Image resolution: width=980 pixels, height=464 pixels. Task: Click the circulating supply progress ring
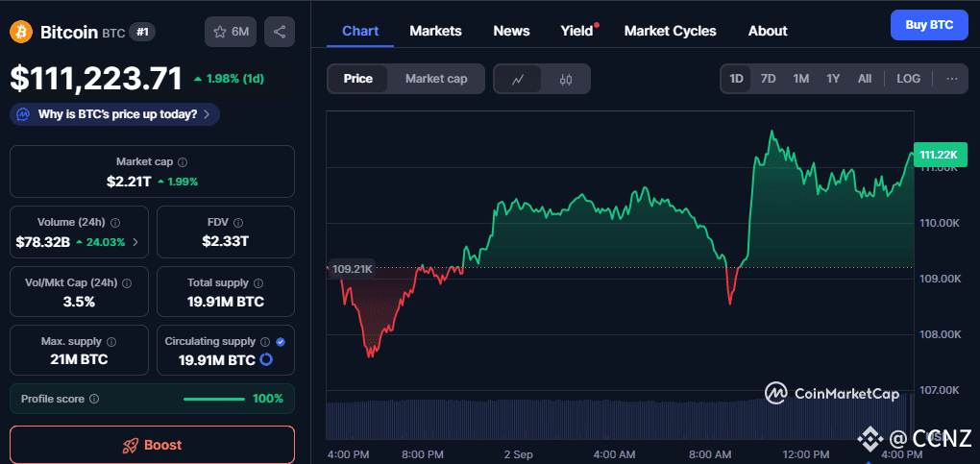point(265,359)
